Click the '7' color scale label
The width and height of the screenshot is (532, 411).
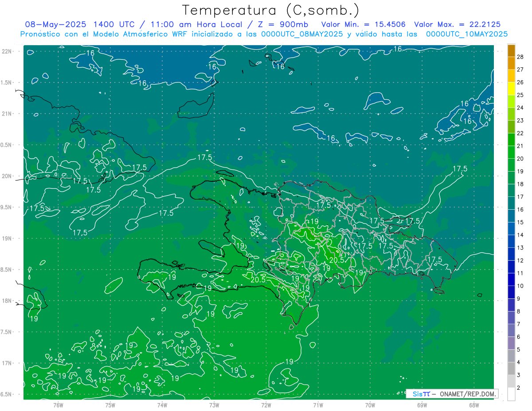tap(518, 324)
